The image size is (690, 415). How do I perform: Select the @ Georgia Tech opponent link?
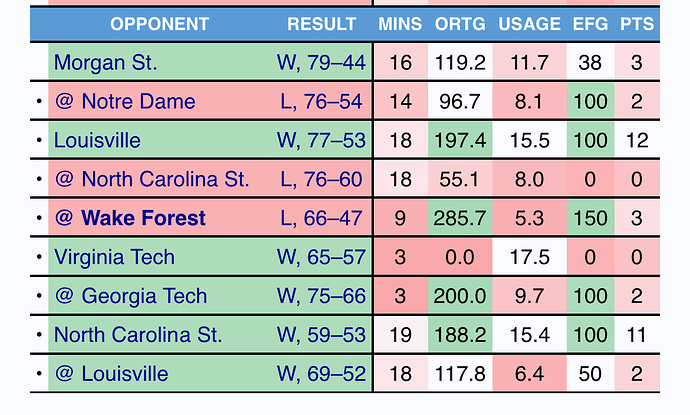click(131, 296)
